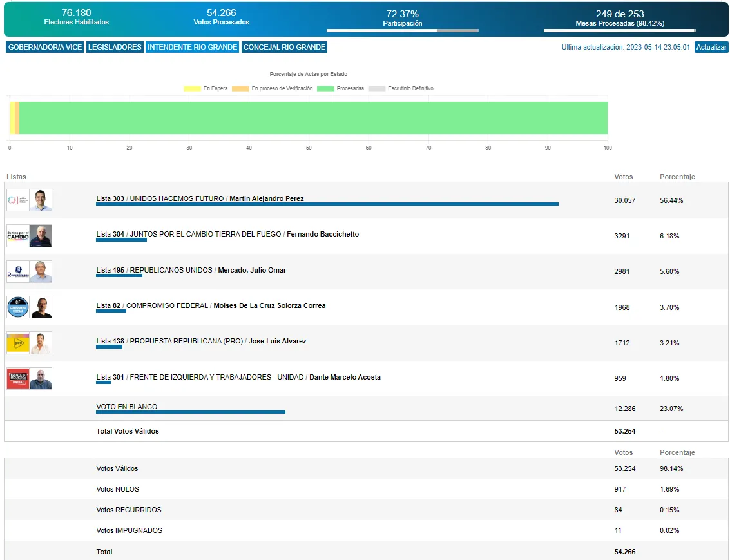The height and width of the screenshot is (560, 730).
Task: Toggle the En Espera legend item
Action: click(206, 88)
